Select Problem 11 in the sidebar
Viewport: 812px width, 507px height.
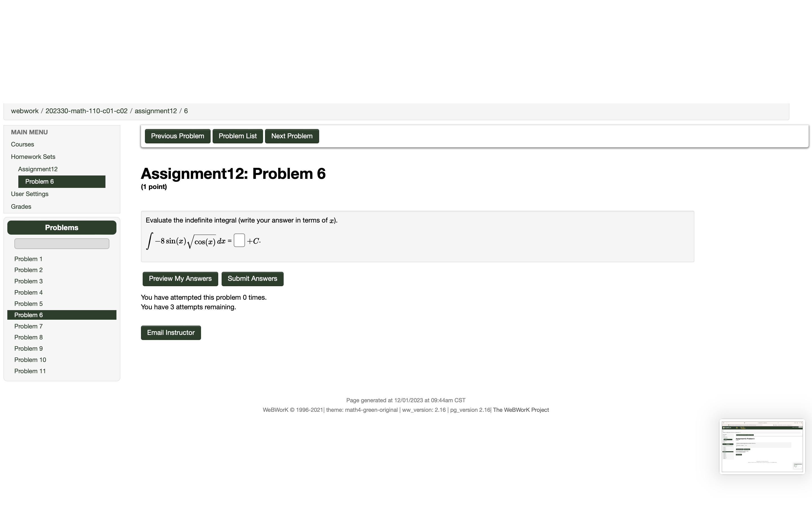[30, 371]
